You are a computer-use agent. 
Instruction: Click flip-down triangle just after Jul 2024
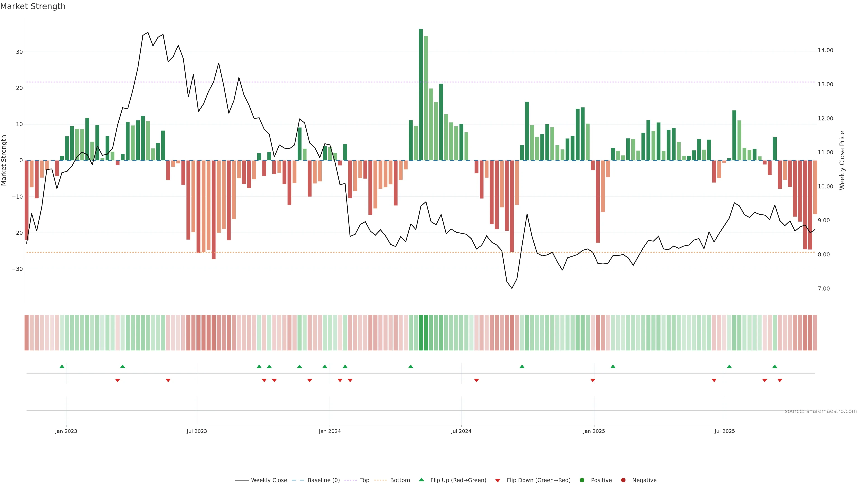tap(476, 380)
